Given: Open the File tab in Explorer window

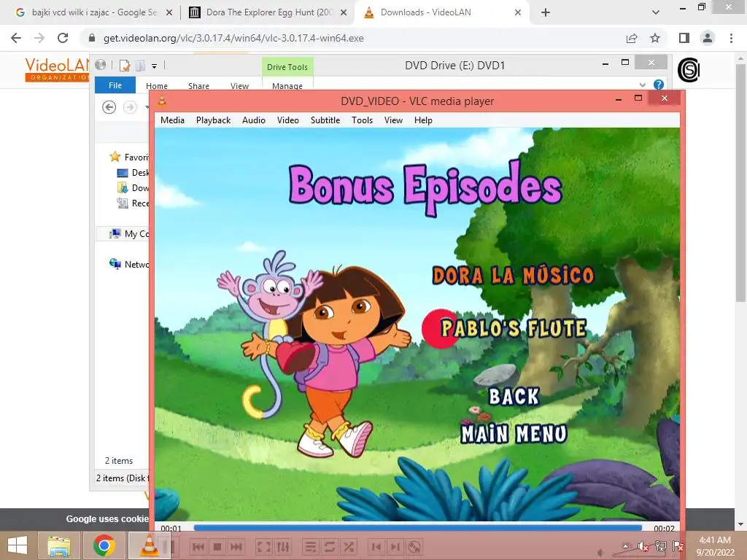Looking at the screenshot, I should [x=115, y=85].
